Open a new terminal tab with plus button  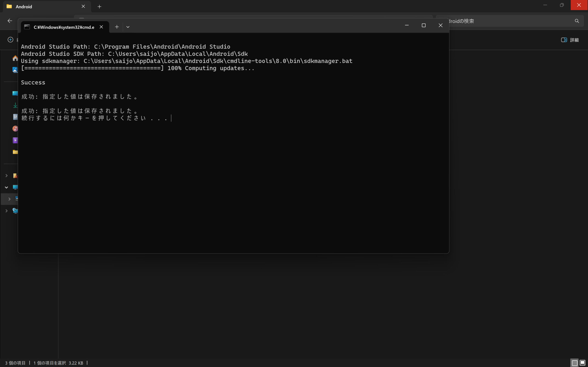[117, 27]
